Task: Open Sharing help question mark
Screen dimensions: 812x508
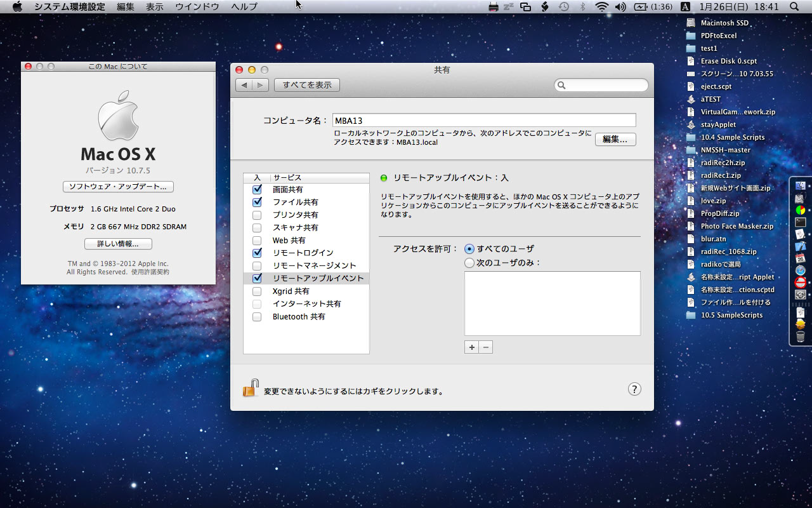Action: [x=634, y=389]
